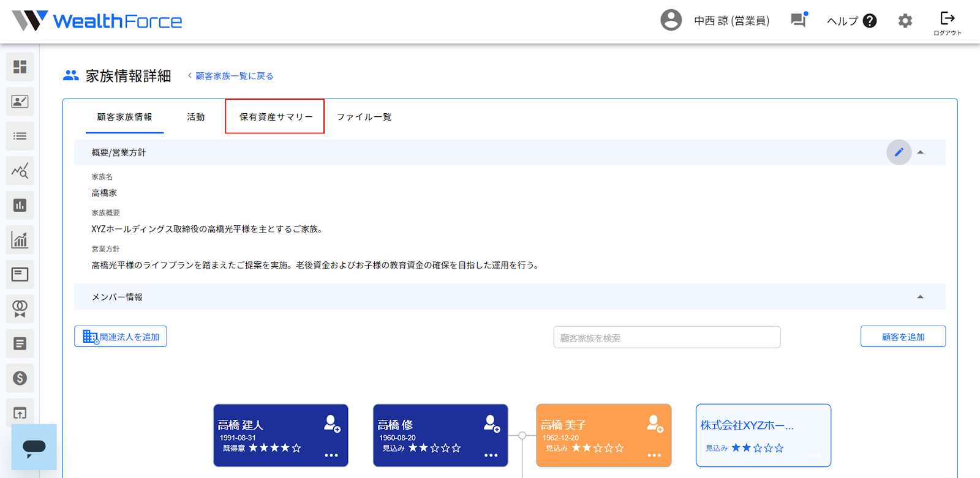Click add-person icon on 高橋 修 card
This screenshot has height=478, width=980.
(492, 424)
